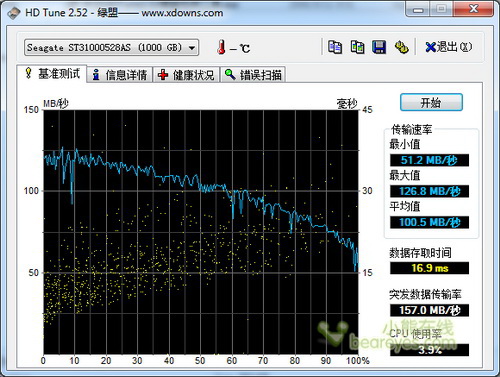Screen dimensions: 500x377
Task: Open the 错误扫描 tab
Action: point(253,75)
